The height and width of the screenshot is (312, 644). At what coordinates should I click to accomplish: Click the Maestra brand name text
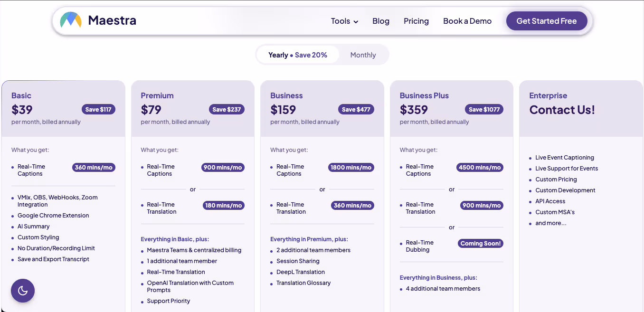(x=112, y=20)
